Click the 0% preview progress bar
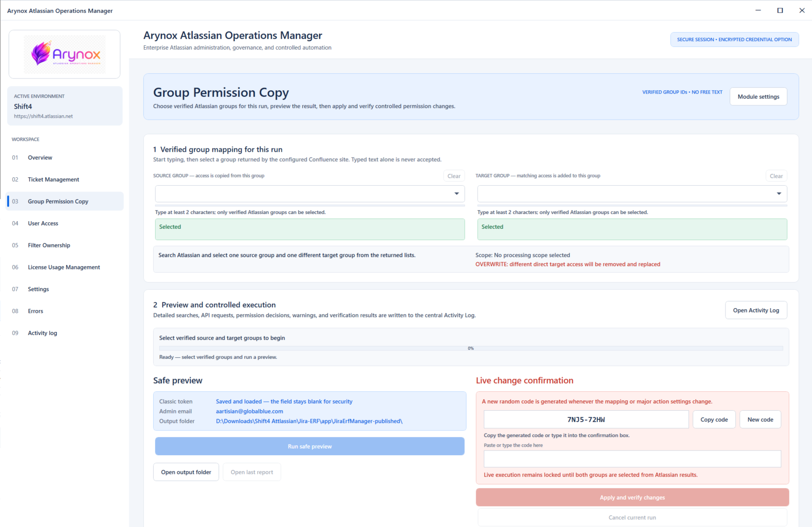 (471, 348)
